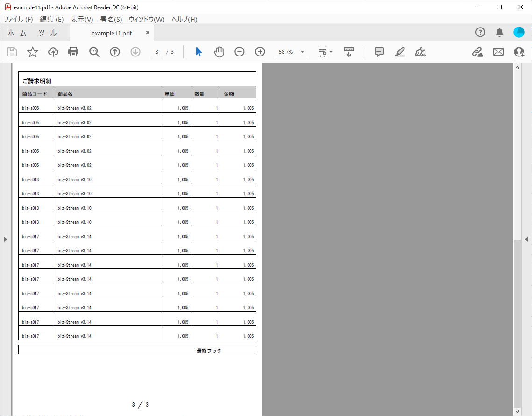The width and height of the screenshot is (532, 416).
Task: Open the find text magnifier tool
Action: click(x=94, y=52)
